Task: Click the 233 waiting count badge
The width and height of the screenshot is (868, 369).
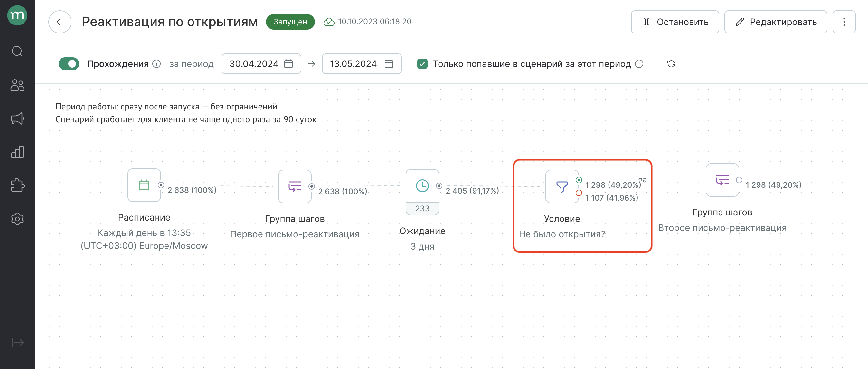Action: tap(422, 209)
